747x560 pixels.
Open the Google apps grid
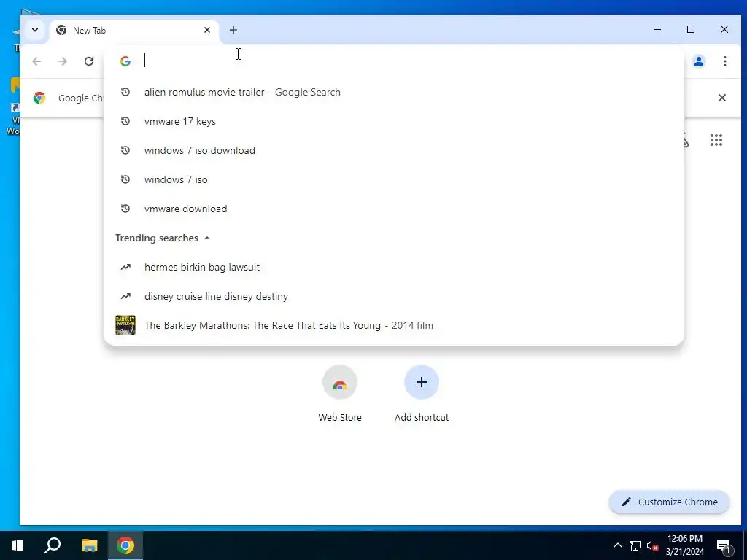[716, 140]
